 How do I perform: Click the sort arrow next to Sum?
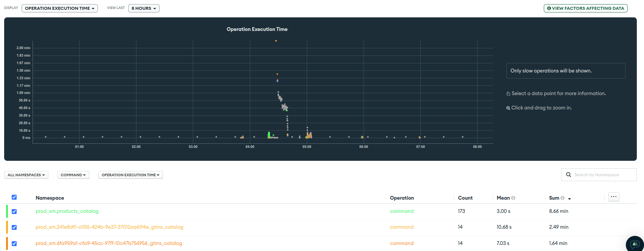tap(570, 199)
